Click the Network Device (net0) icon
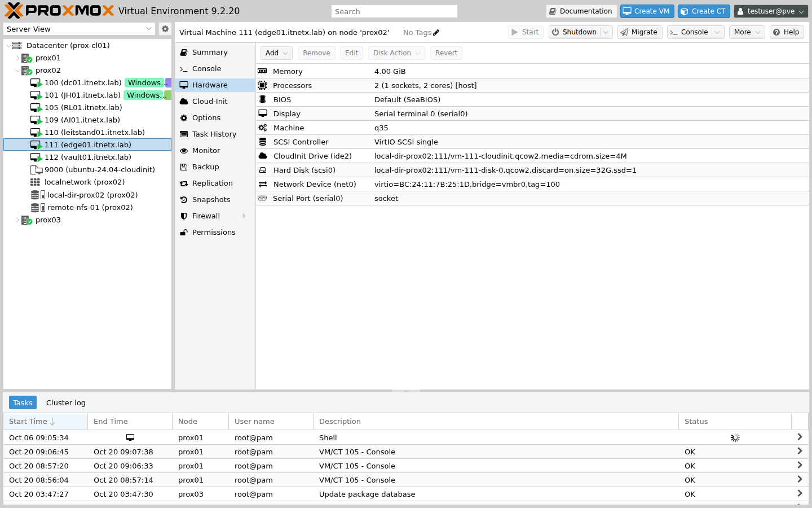 point(263,184)
